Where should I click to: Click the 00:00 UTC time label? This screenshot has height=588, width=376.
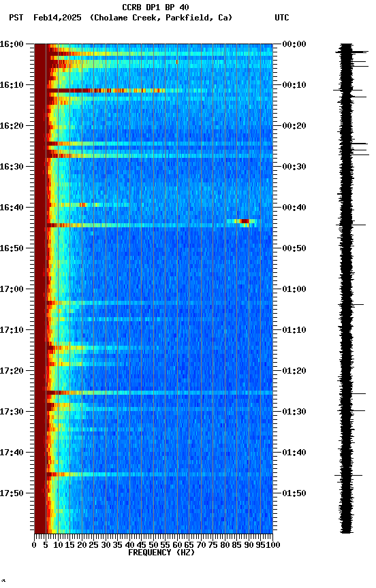point(294,44)
